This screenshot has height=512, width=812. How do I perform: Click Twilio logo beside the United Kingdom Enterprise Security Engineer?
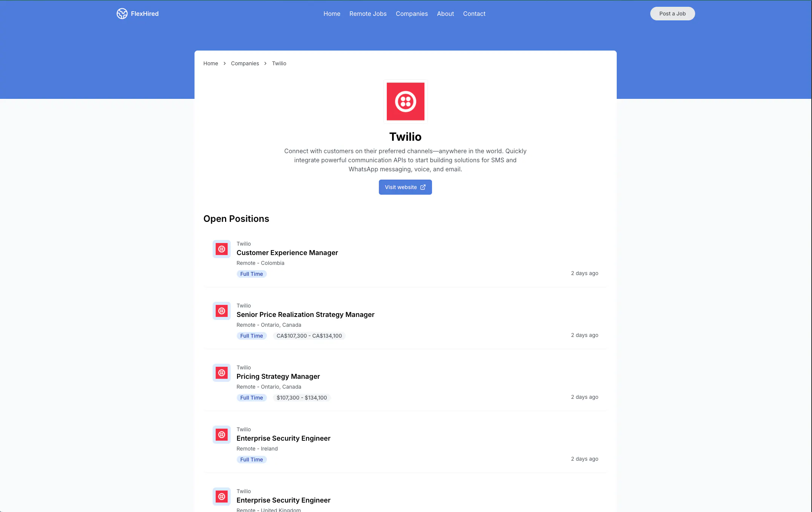(222, 497)
